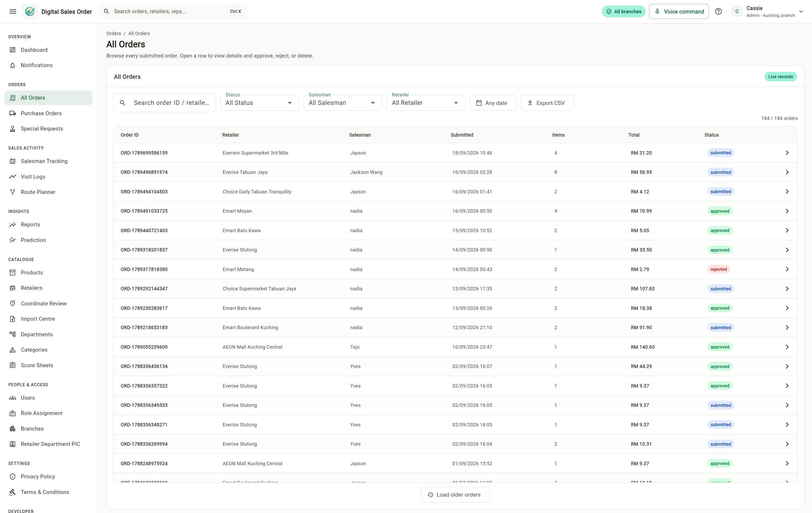Click the Salesman Tracking map icon

point(12,161)
